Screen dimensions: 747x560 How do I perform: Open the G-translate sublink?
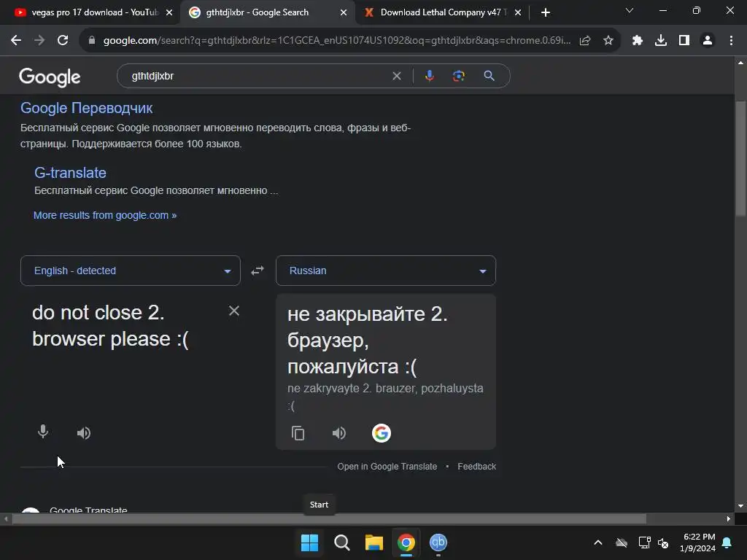70,173
